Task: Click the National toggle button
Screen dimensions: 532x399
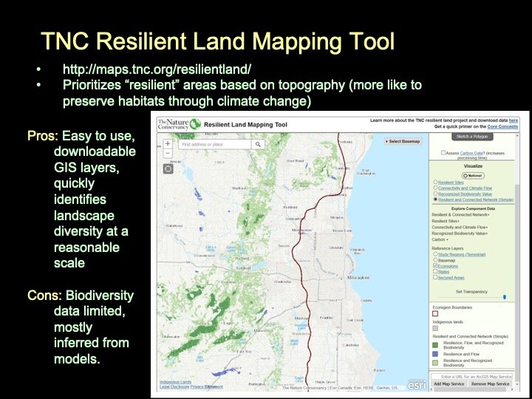Action: pos(473,175)
